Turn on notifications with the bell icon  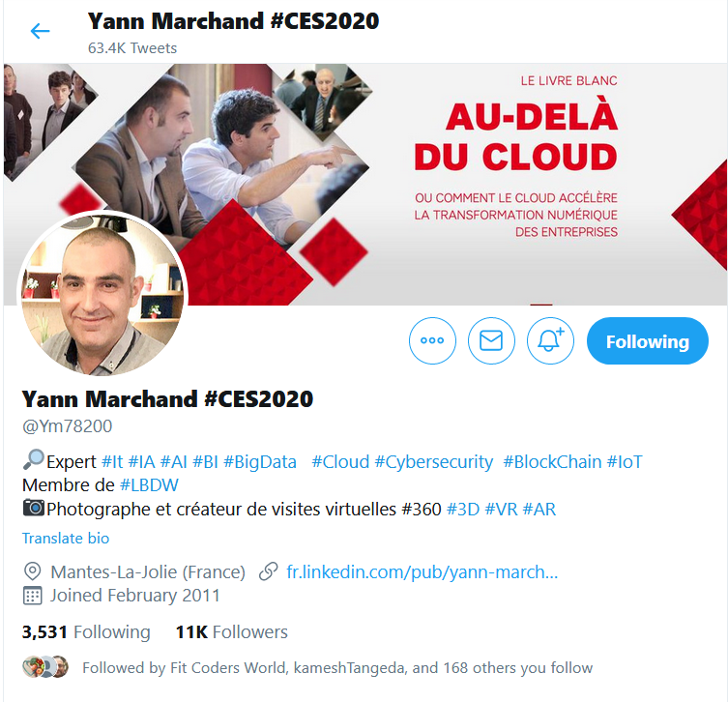tap(550, 340)
